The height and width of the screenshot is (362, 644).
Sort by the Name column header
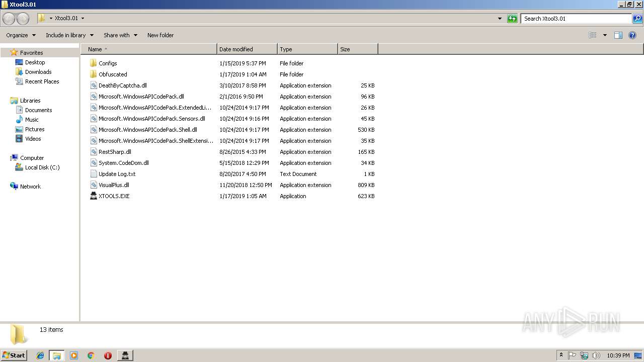[148, 49]
